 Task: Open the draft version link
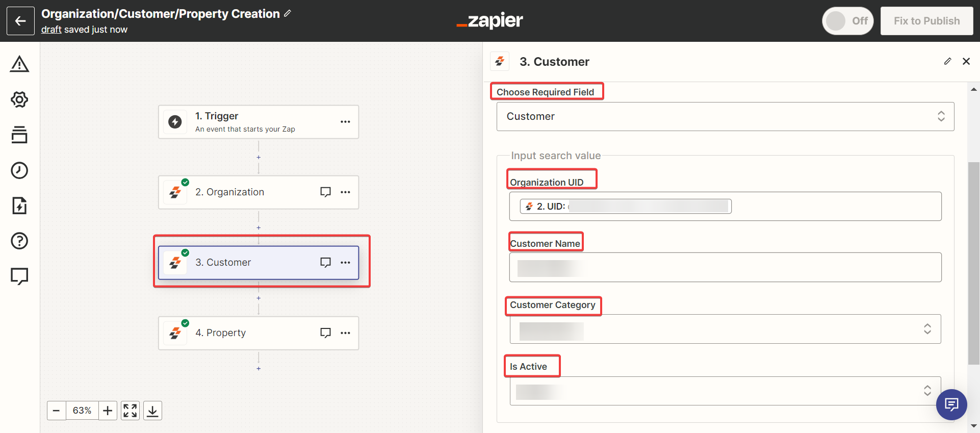(51, 30)
